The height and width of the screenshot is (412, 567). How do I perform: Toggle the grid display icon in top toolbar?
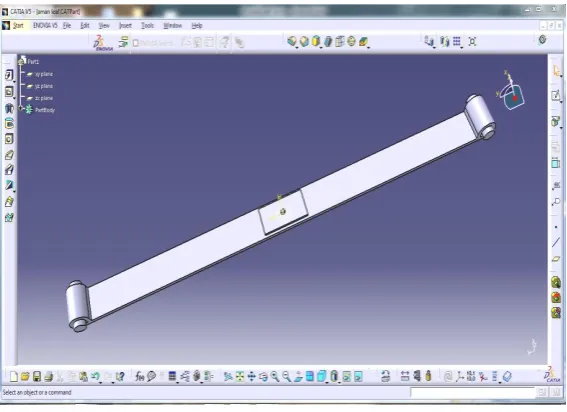pyautogui.click(x=457, y=41)
